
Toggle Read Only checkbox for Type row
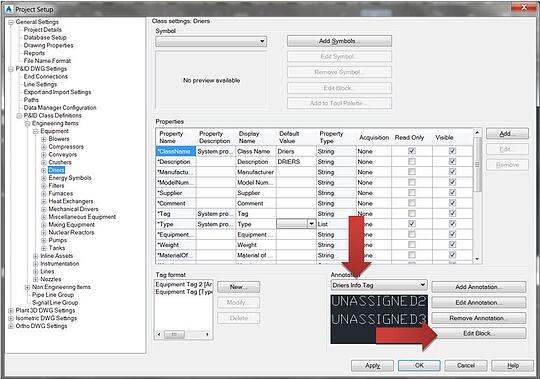(412, 224)
